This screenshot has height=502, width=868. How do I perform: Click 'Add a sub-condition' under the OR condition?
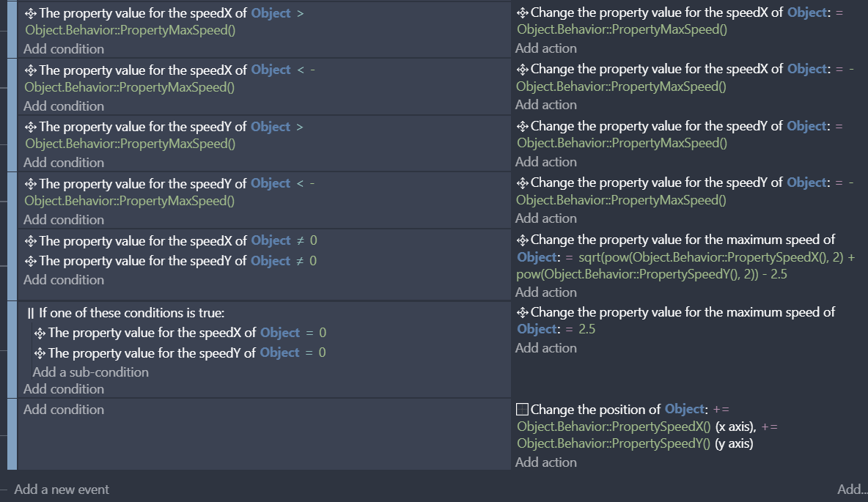pos(91,372)
